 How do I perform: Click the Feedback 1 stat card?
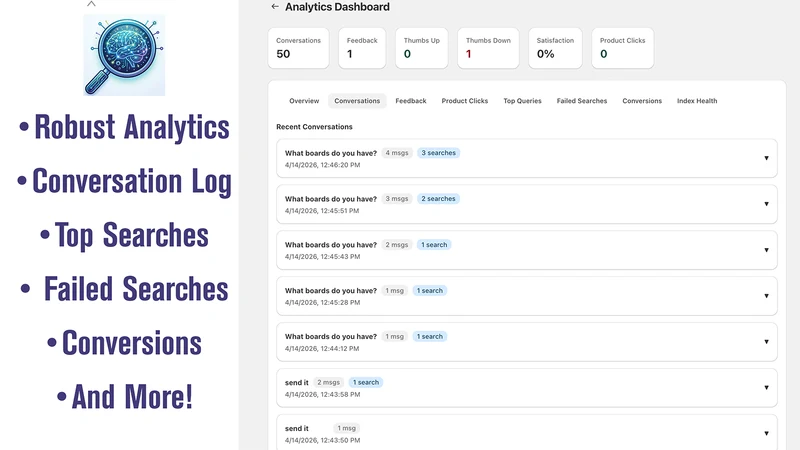(x=362, y=48)
